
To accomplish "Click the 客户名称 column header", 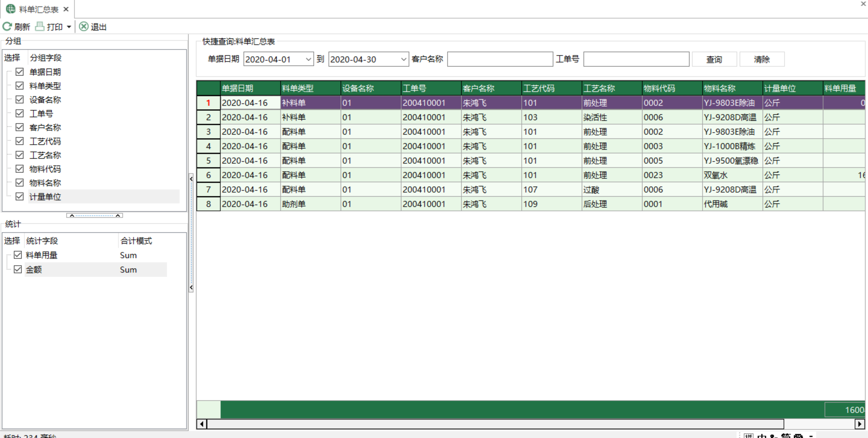I will [x=491, y=88].
